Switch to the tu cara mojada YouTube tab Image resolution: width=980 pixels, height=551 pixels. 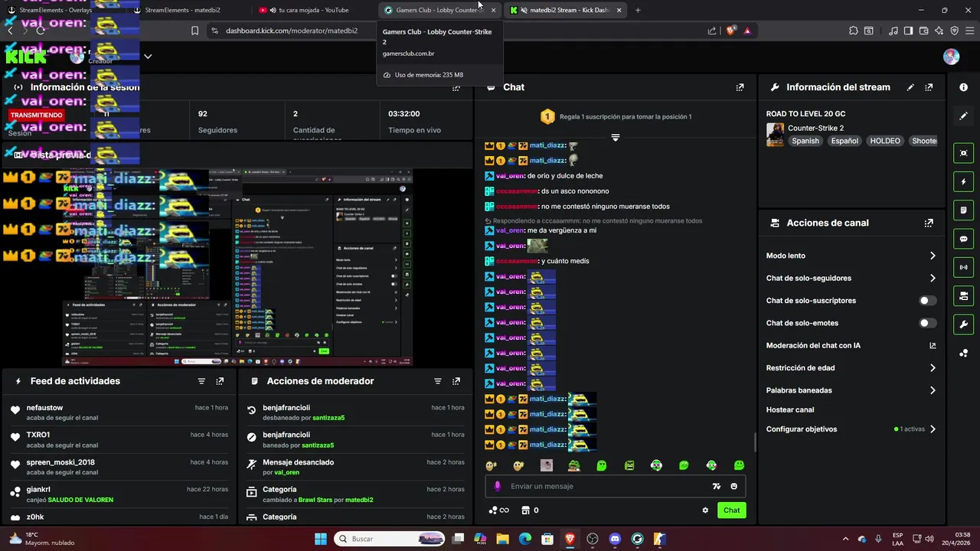click(x=313, y=10)
